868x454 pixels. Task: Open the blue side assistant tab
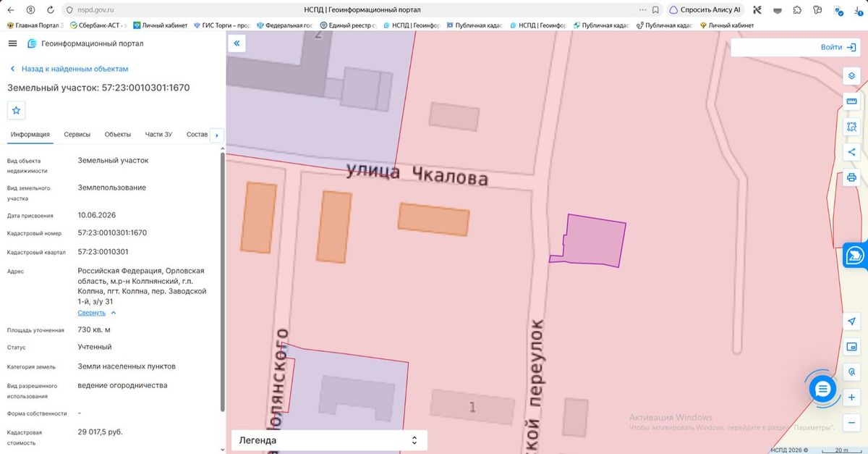(x=856, y=256)
